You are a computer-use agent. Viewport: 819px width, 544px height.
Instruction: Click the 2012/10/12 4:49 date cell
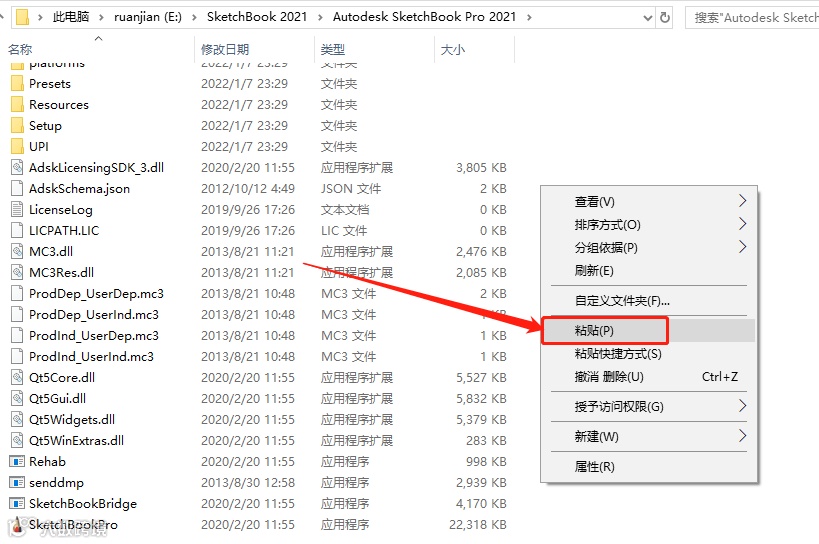pyautogui.click(x=248, y=188)
